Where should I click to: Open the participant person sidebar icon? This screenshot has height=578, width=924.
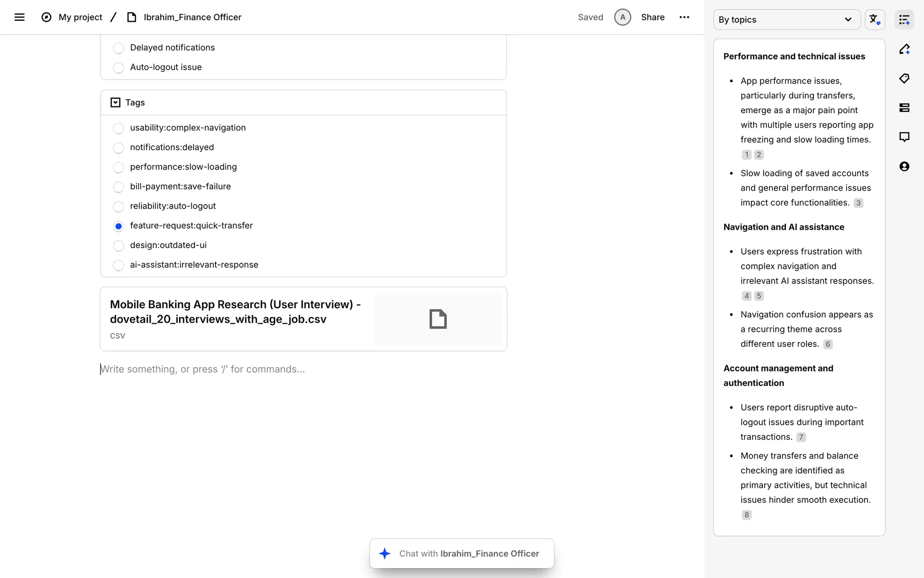tap(904, 167)
